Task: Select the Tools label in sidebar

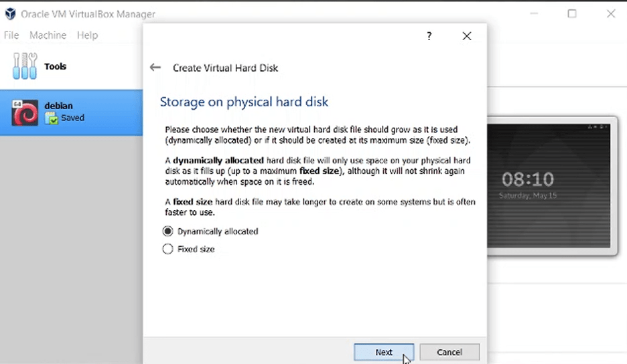Action: click(x=55, y=66)
